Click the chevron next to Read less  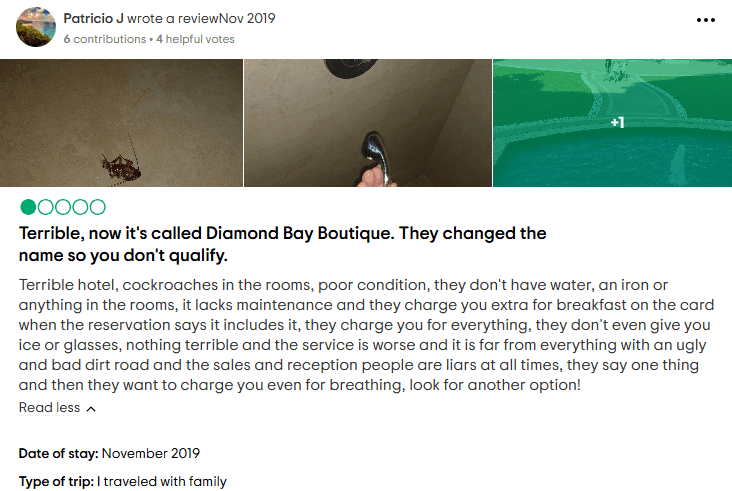click(x=92, y=409)
